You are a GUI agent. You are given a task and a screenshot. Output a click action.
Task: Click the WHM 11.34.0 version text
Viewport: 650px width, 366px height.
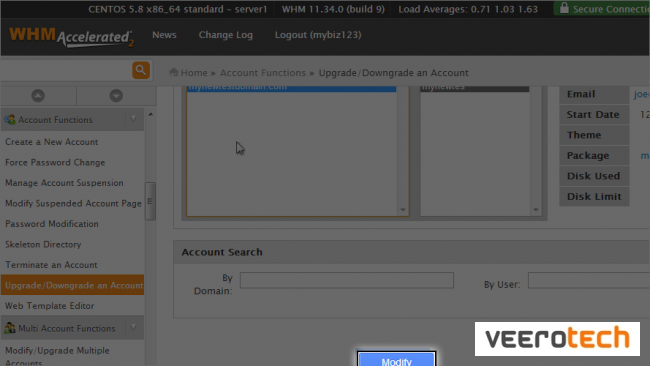click(x=333, y=9)
